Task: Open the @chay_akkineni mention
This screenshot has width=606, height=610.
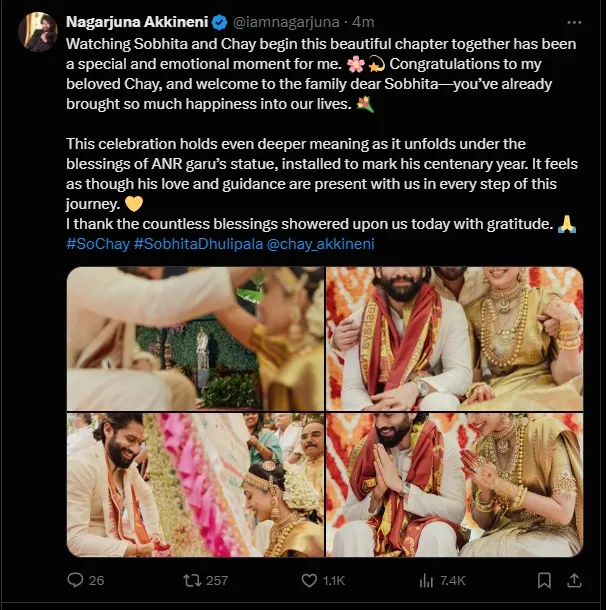Action: point(321,244)
